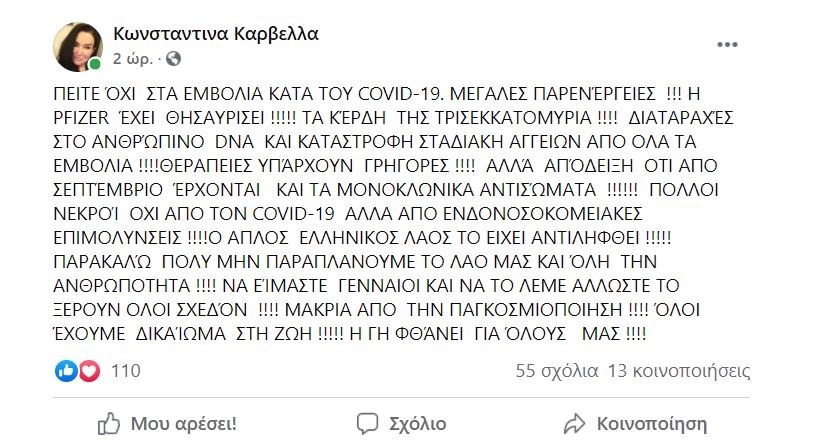Open the blue like reaction icon
Screen dimensions: 814x448
(67, 371)
